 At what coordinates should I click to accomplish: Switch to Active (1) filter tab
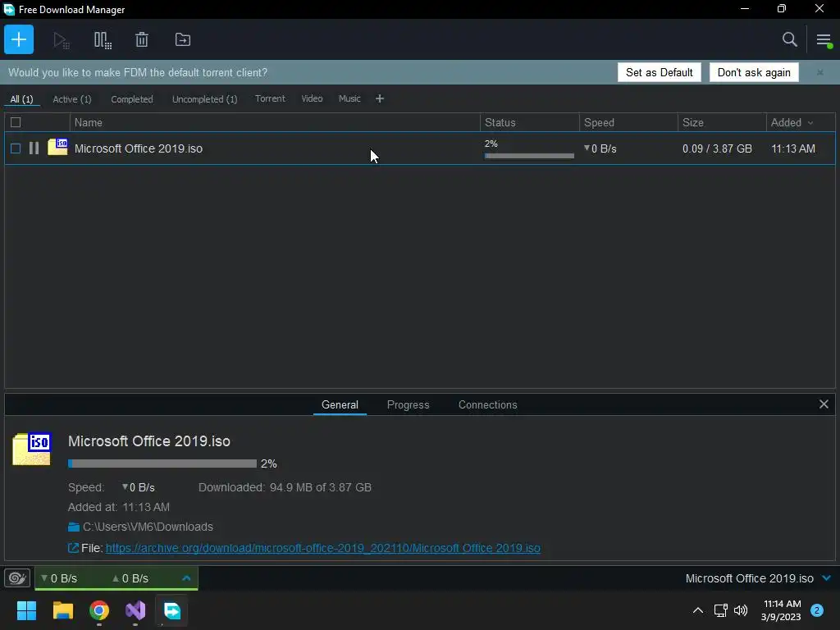72,99
